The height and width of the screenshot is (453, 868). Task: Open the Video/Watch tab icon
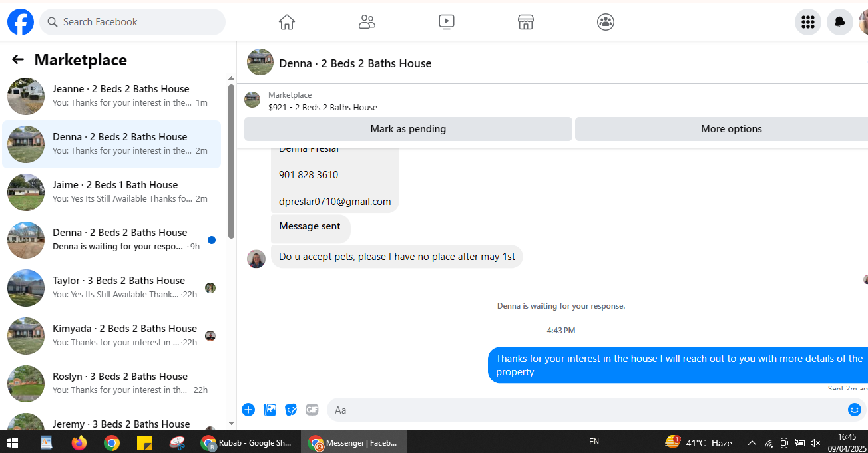point(447,22)
